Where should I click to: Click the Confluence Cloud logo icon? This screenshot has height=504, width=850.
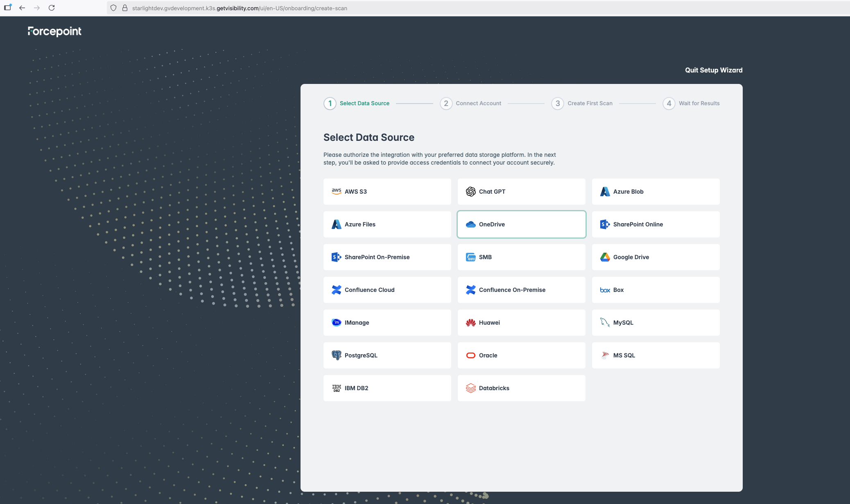tap(336, 290)
